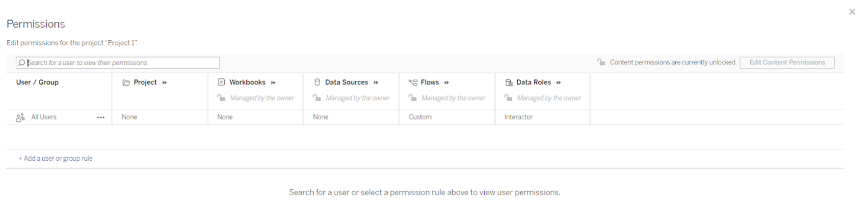Click the Data Roles column icon

click(509, 83)
